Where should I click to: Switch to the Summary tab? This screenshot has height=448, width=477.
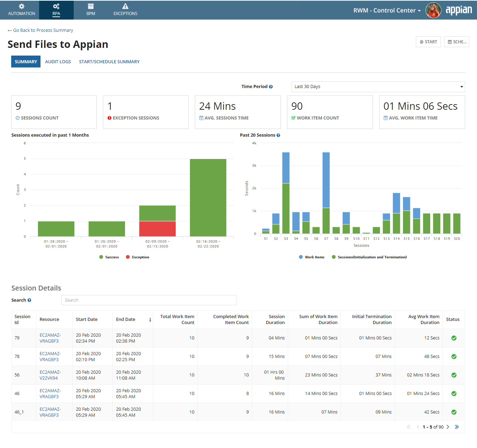point(26,62)
